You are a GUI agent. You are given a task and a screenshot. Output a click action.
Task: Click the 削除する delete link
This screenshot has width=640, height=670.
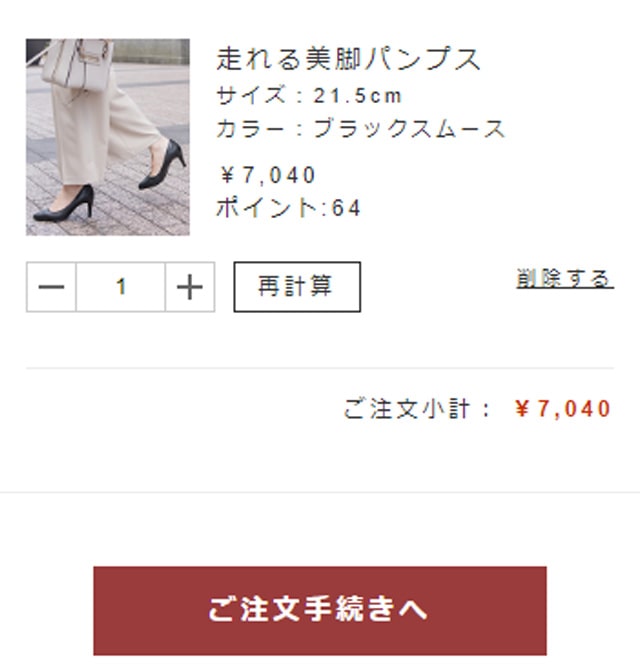point(565,279)
